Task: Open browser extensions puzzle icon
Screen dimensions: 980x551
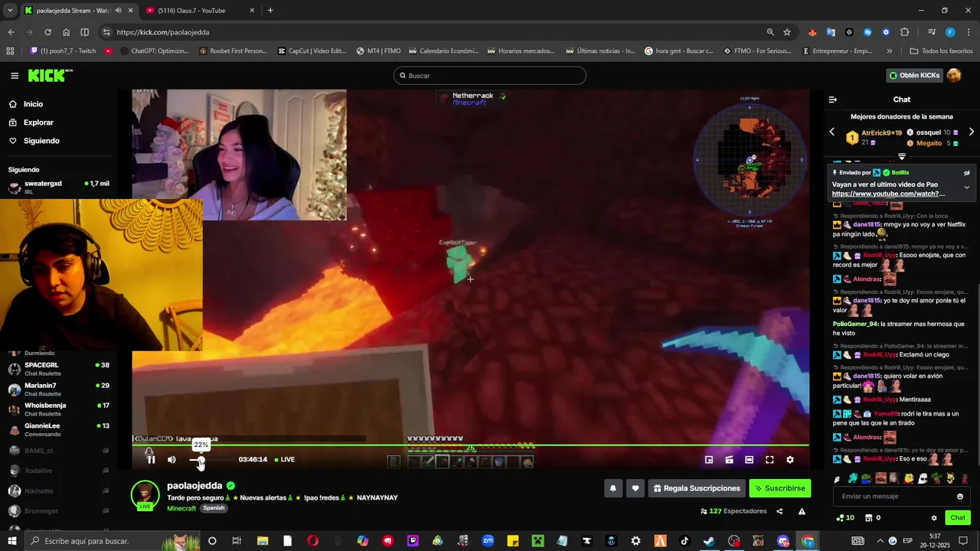Action: point(904,32)
